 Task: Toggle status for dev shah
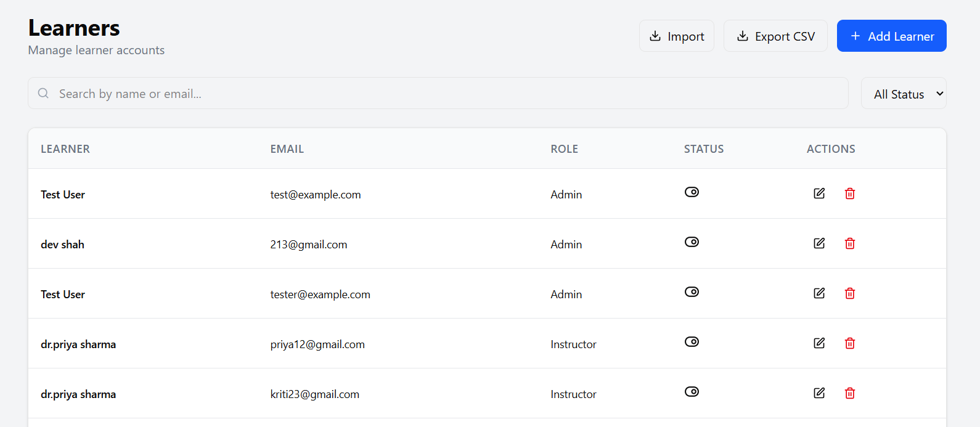point(692,242)
